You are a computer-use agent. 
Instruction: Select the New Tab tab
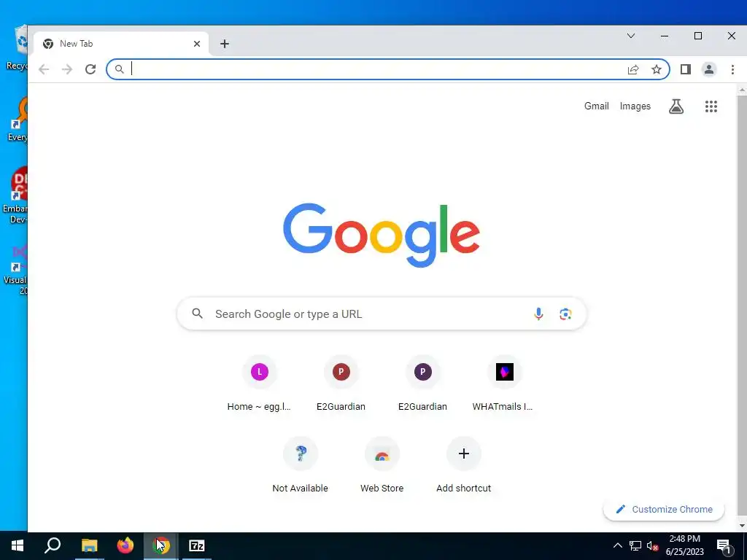(x=122, y=44)
